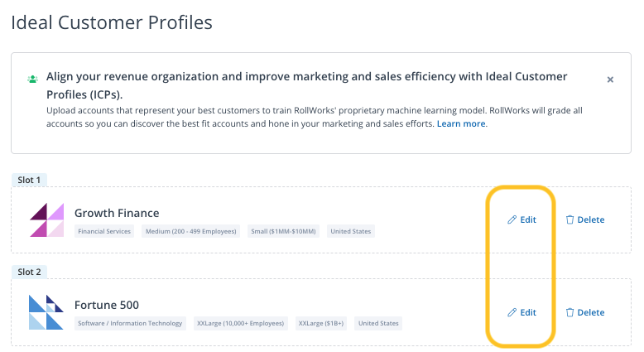
Task: Click the trash icon for Growth Finance
Action: click(570, 220)
